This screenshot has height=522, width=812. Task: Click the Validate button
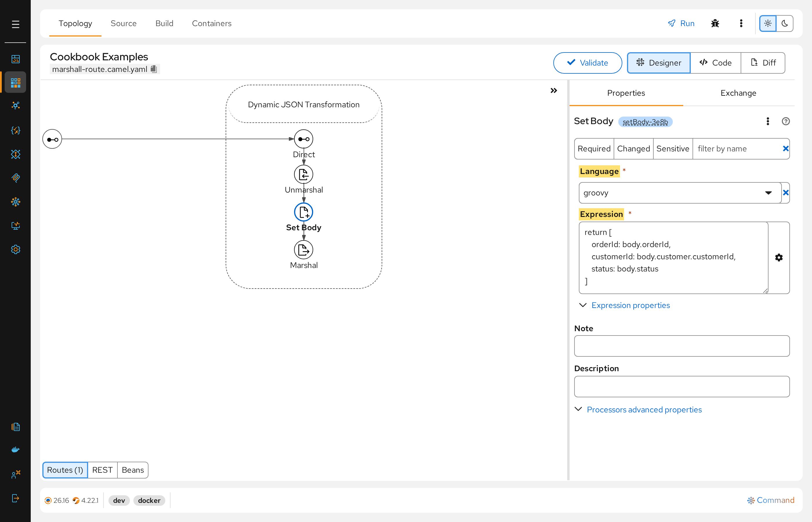pyautogui.click(x=587, y=63)
